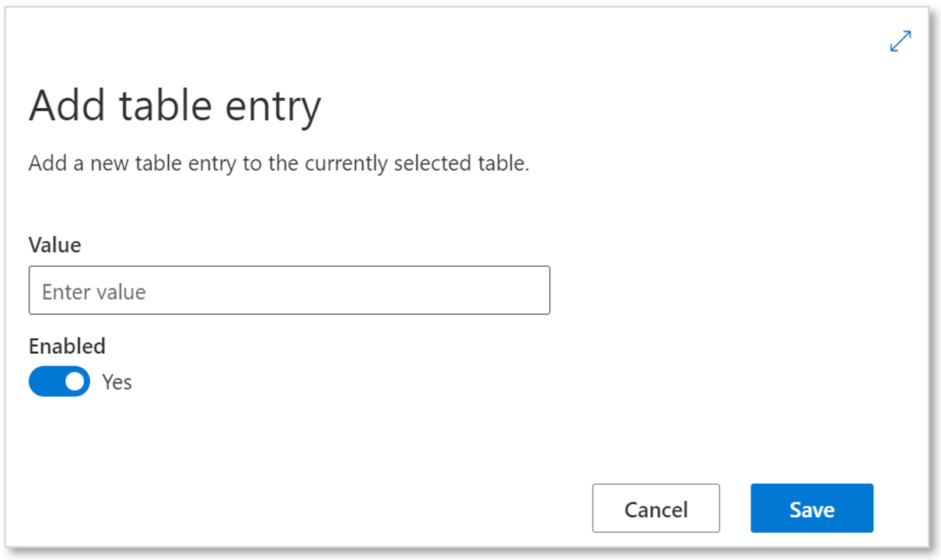
Task: Click the Value field label
Action: (x=54, y=245)
